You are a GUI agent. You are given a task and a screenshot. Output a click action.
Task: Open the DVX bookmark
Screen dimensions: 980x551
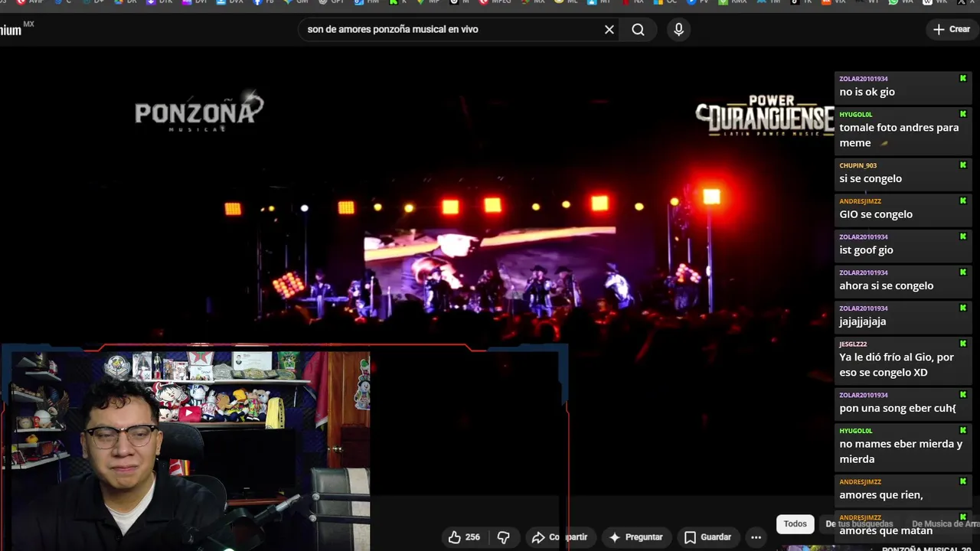[x=229, y=2]
